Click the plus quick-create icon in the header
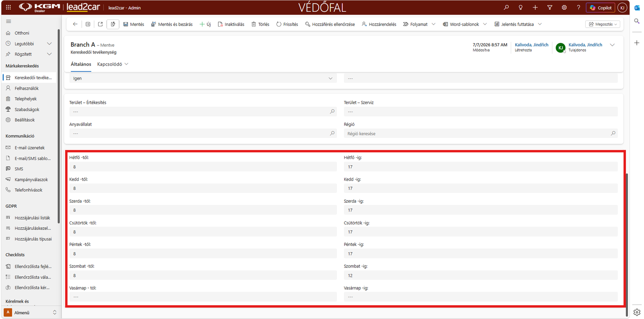This screenshot has width=644, height=319. pyautogui.click(x=535, y=7)
